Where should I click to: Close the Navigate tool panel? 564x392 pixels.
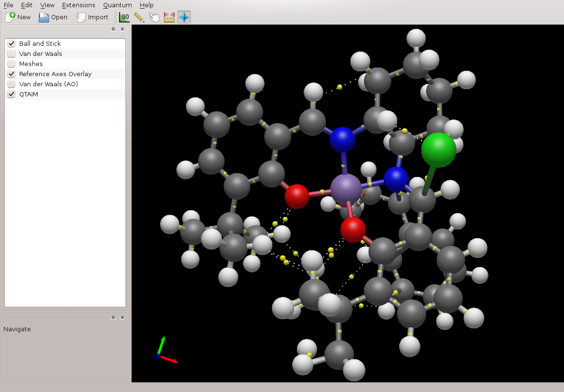click(122, 318)
